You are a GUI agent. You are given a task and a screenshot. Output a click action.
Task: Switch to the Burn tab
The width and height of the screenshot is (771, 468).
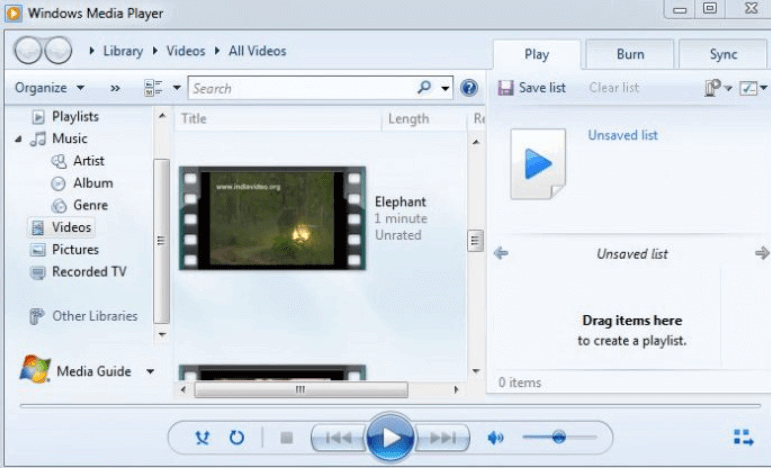630,54
